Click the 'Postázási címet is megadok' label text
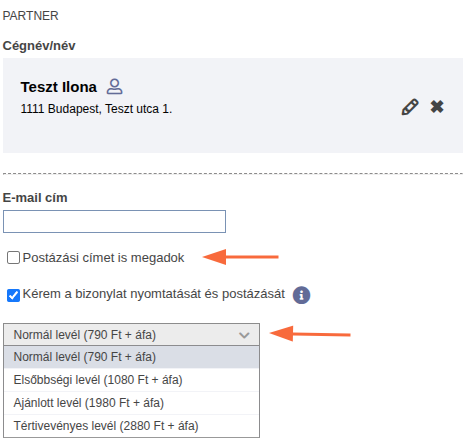 (x=103, y=258)
